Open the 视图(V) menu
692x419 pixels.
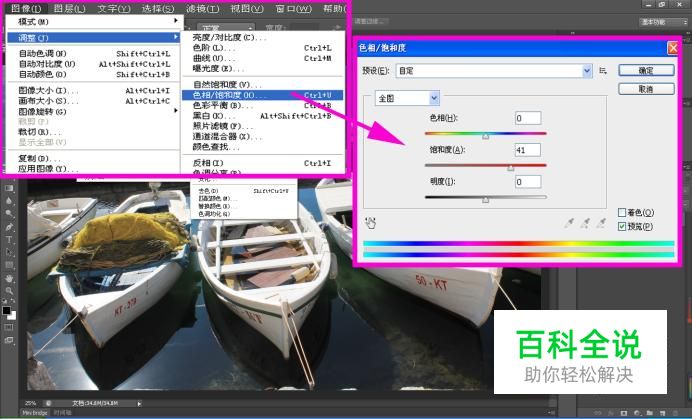click(x=247, y=8)
